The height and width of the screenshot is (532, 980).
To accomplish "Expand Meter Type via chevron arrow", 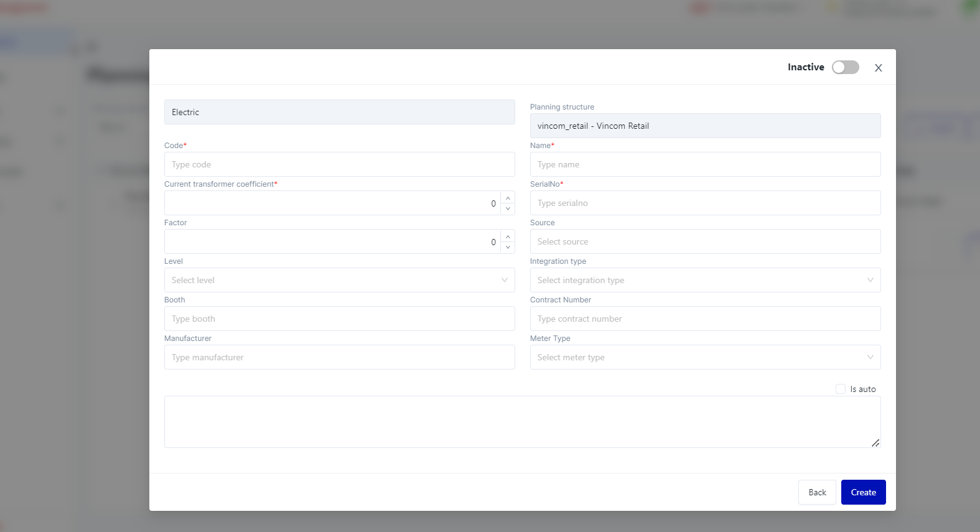I will [870, 357].
